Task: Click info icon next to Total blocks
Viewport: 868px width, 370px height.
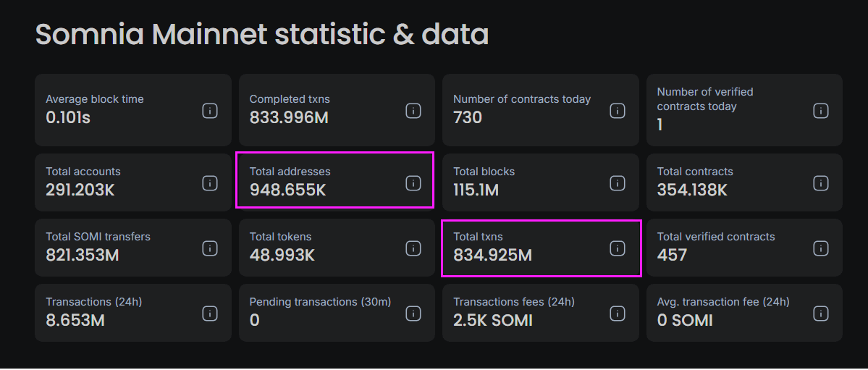Action: pos(617,183)
